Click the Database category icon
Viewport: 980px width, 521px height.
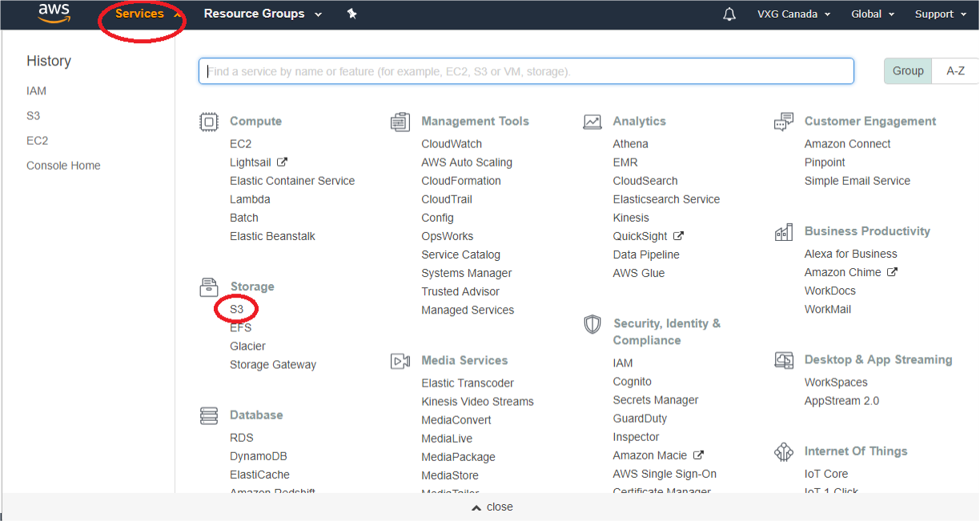209,415
